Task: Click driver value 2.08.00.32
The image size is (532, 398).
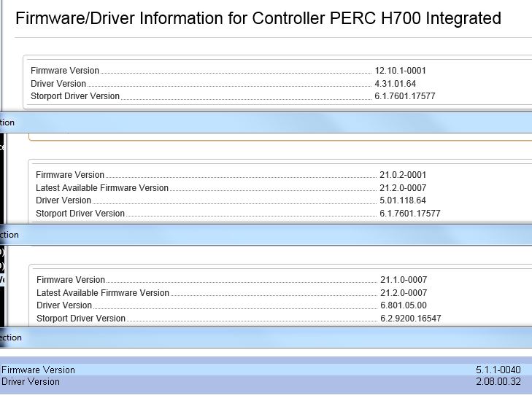Action: (x=498, y=381)
